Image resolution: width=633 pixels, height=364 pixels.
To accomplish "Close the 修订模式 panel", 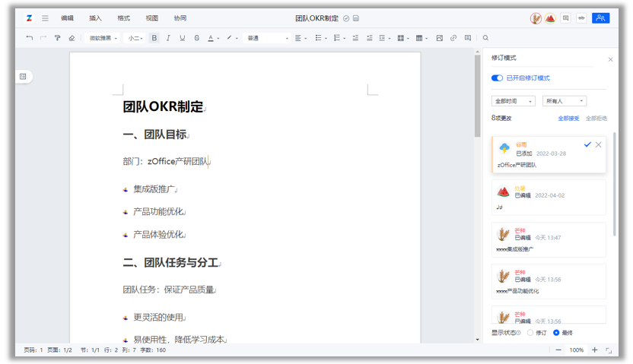I will click(x=610, y=60).
